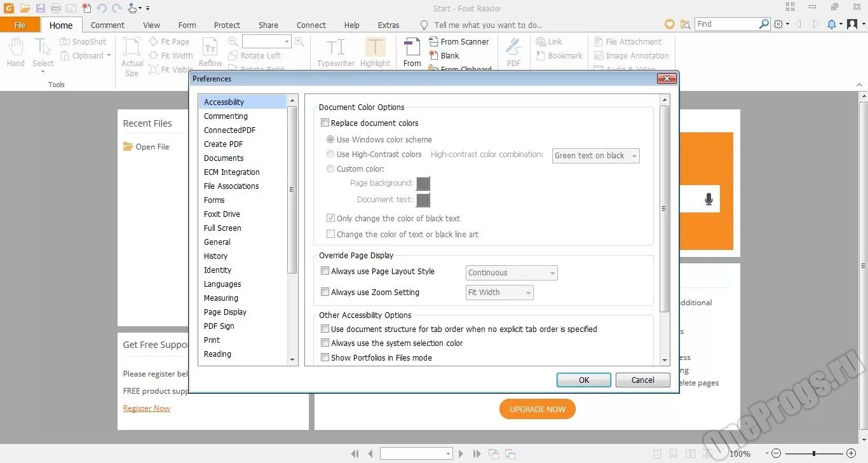
Task: Open the Extras ribbon tab
Action: pyautogui.click(x=388, y=25)
